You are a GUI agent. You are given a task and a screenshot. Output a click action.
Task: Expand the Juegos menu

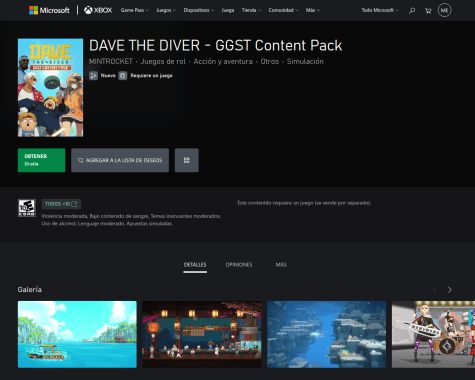tap(166, 10)
